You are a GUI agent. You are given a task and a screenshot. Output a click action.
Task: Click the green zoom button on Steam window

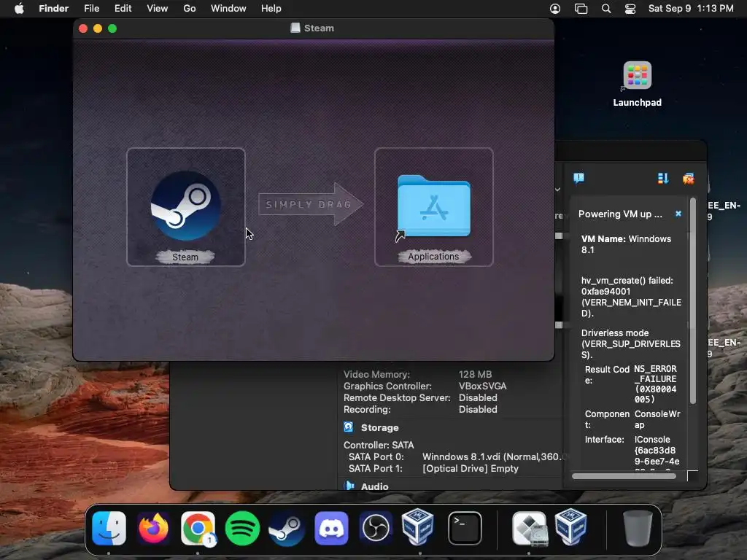click(112, 28)
